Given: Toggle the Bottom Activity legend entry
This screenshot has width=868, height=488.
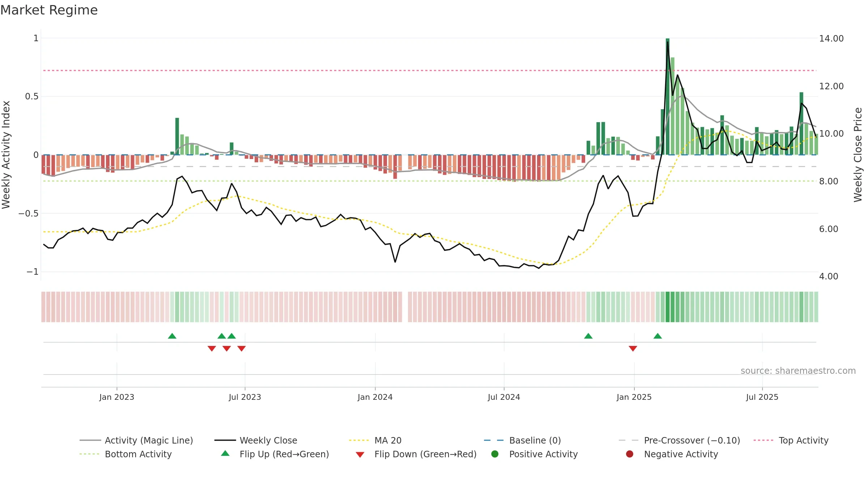Looking at the screenshot, I should pos(125,454).
